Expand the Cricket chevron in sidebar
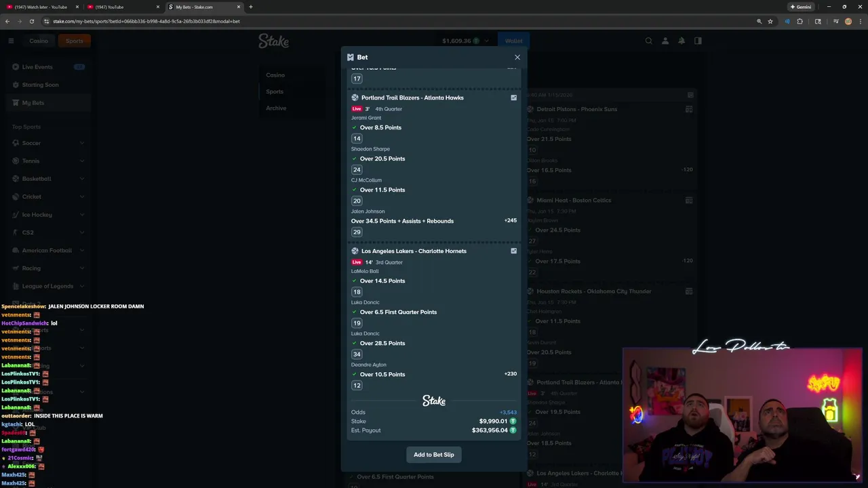The width and height of the screenshot is (868, 488). point(82,197)
